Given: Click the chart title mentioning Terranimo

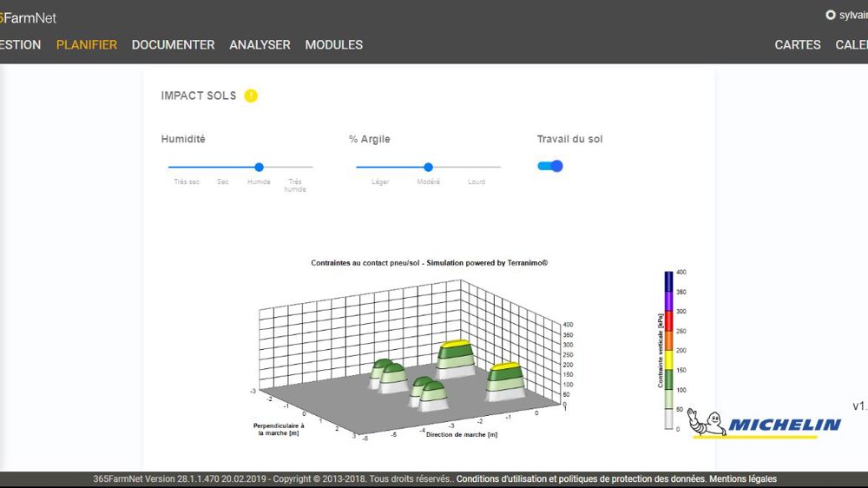Looking at the screenshot, I should [429, 263].
